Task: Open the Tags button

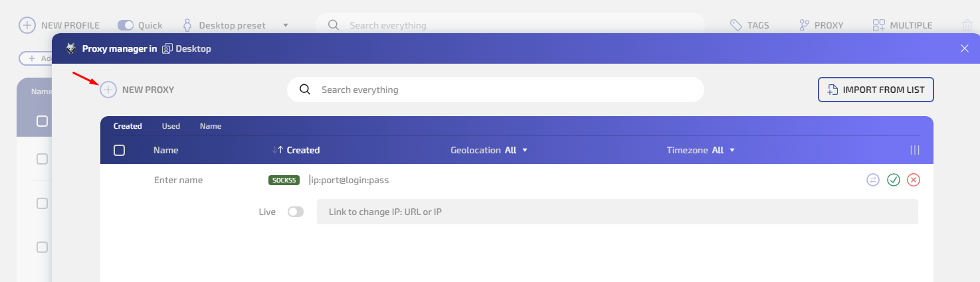Action: pos(749,25)
